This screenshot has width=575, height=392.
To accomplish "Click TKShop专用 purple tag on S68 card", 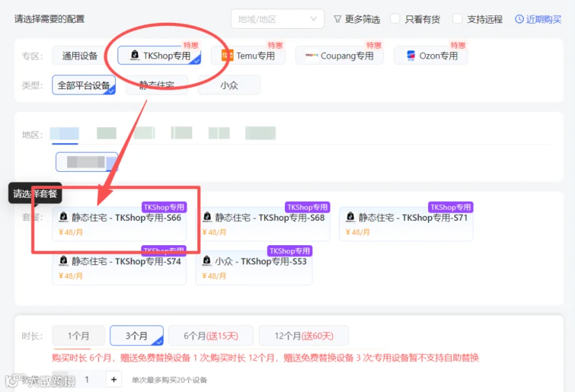I will click(x=307, y=207).
